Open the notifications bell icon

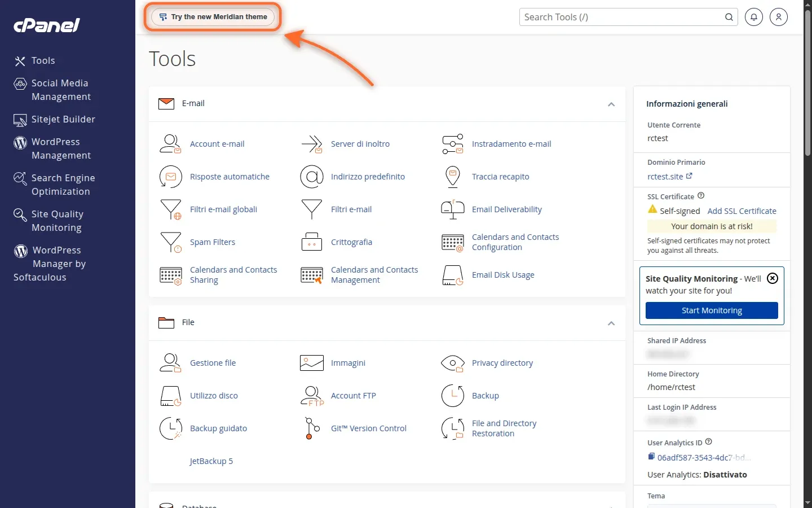click(754, 17)
